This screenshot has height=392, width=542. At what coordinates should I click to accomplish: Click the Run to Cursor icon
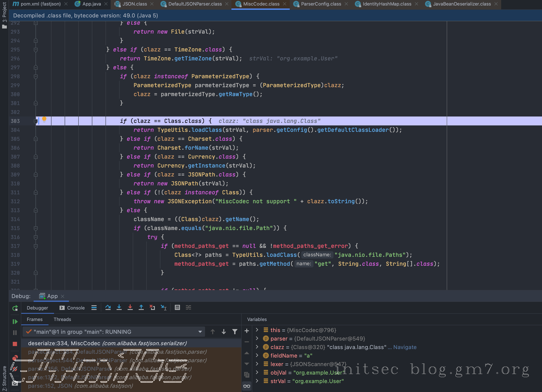pos(163,307)
